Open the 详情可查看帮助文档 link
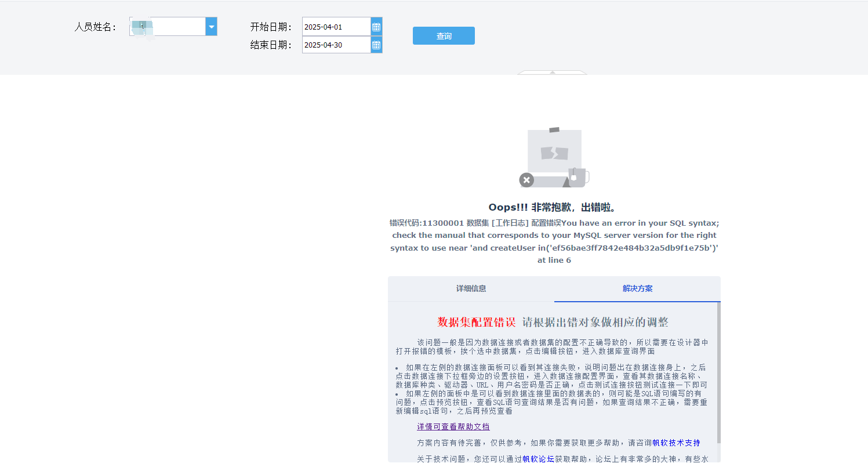This screenshot has width=868, height=474. tap(453, 426)
